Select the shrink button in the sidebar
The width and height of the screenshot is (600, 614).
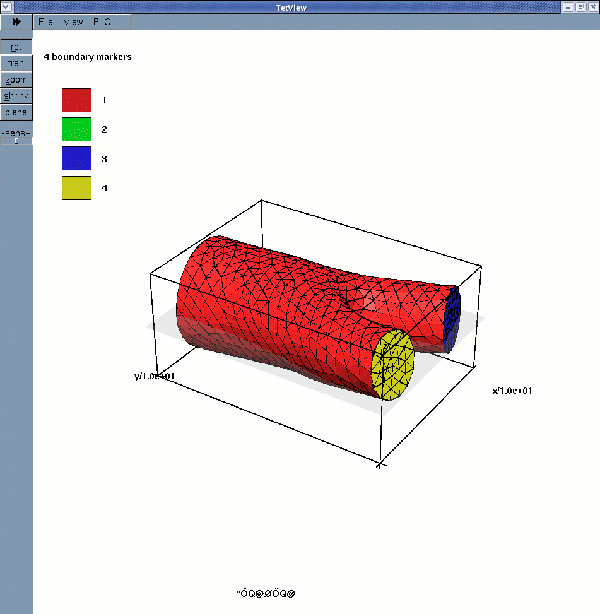16,96
